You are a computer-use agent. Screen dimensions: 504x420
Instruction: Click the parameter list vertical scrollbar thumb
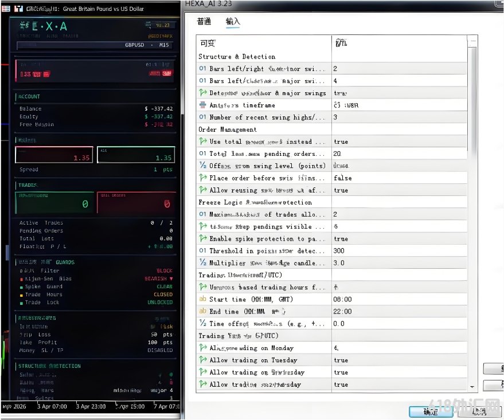[x=472, y=100]
